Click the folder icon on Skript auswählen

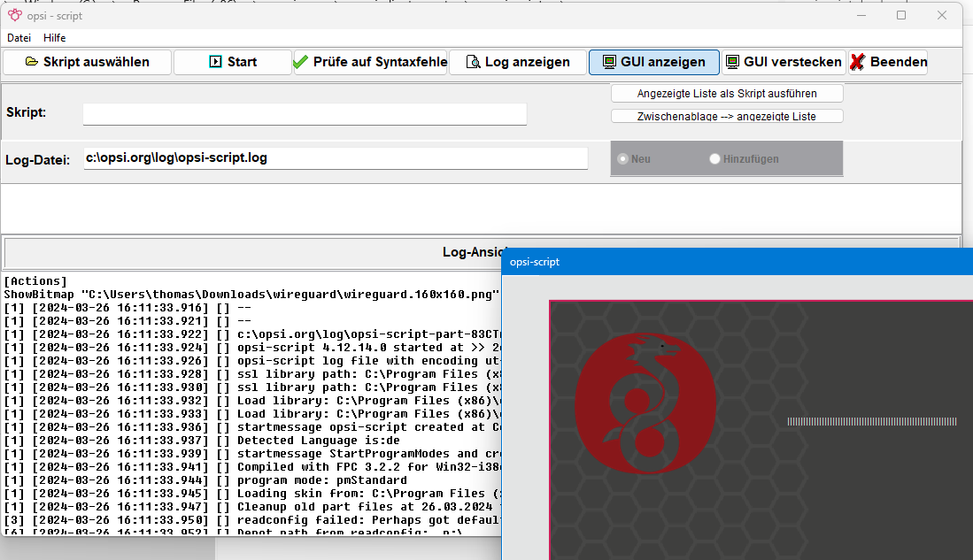click(32, 62)
